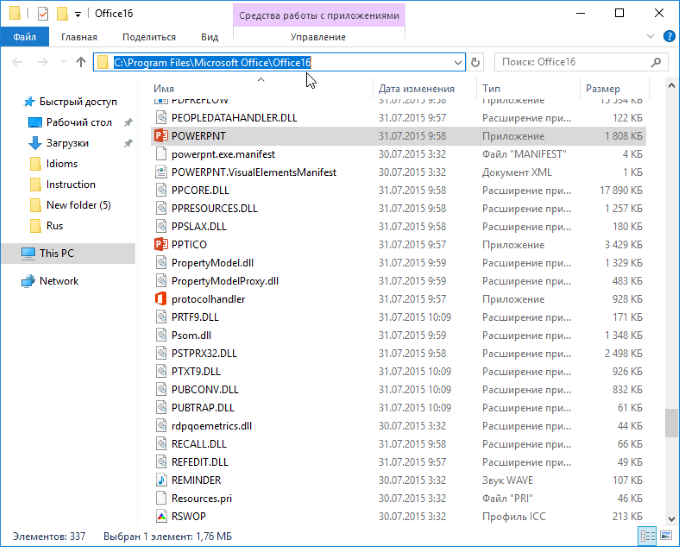Open the Управление ribbon tab
The image size is (680, 547).
[x=318, y=37]
